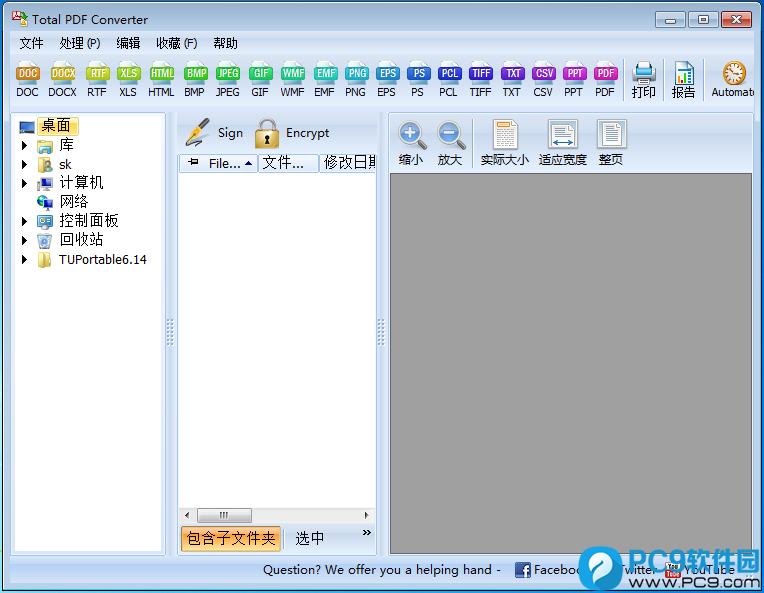Select PDF output icon
This screenshot has height=593, width=764.
(x=605, y=79)
